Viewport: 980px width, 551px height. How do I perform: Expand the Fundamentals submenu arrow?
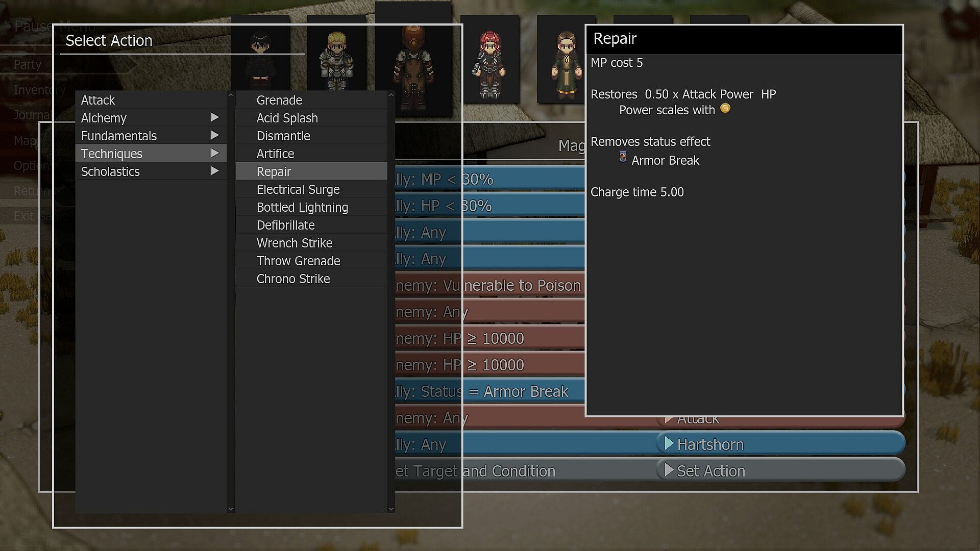(x=215, y=135)
